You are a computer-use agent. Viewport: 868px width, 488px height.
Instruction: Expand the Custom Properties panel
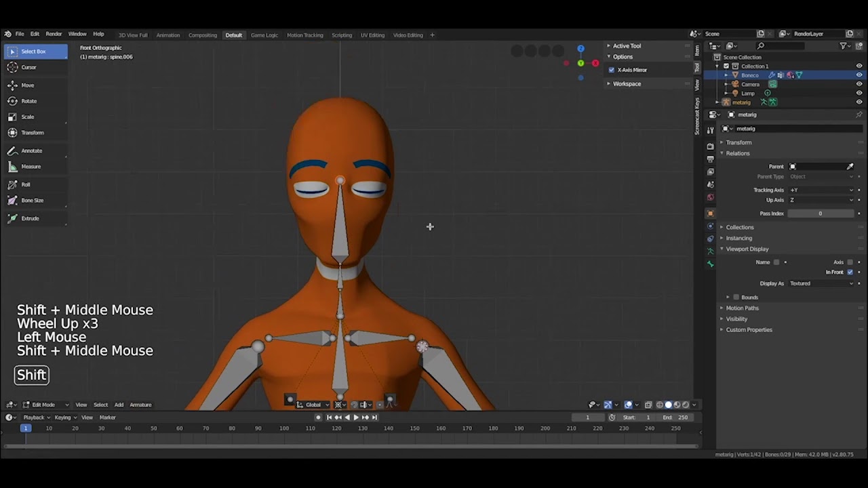(749, 330)
